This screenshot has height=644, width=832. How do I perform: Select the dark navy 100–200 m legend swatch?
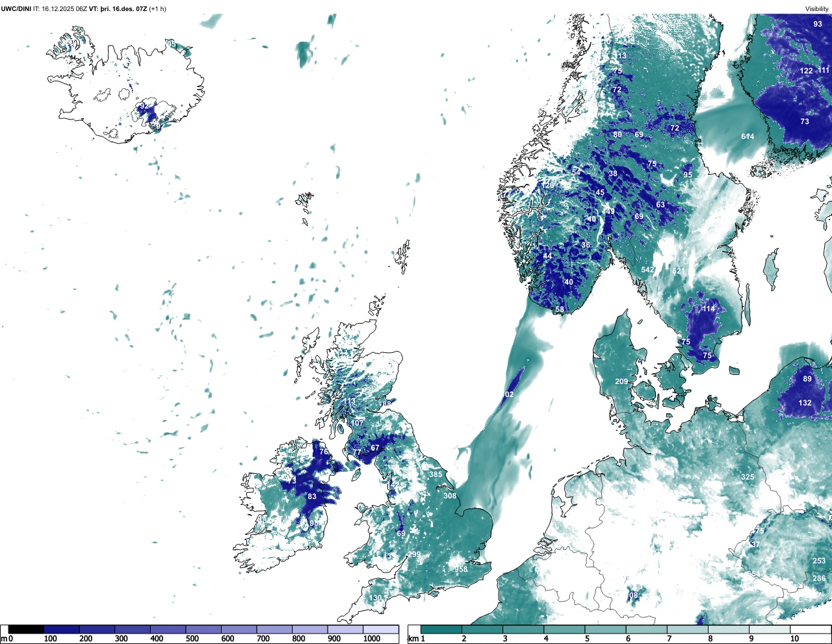click(x=62, y=630)
